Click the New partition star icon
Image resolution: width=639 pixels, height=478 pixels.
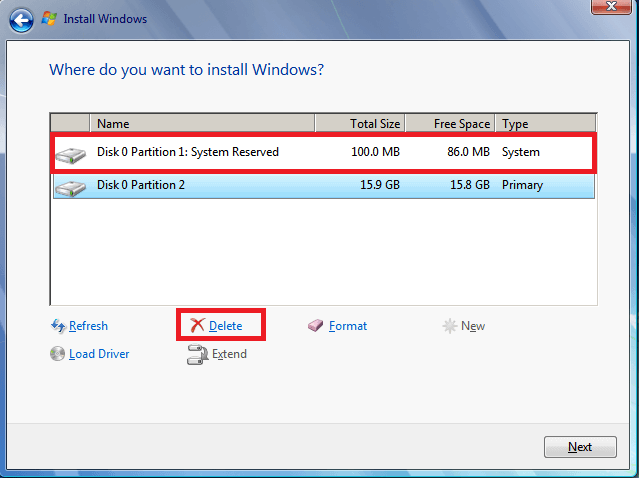[x=450, y=326]
